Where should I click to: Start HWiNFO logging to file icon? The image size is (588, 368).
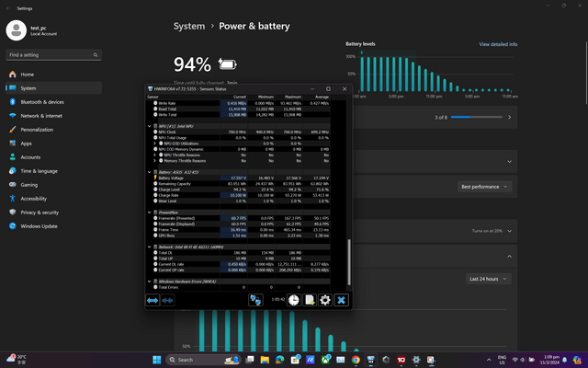point(310,300)
